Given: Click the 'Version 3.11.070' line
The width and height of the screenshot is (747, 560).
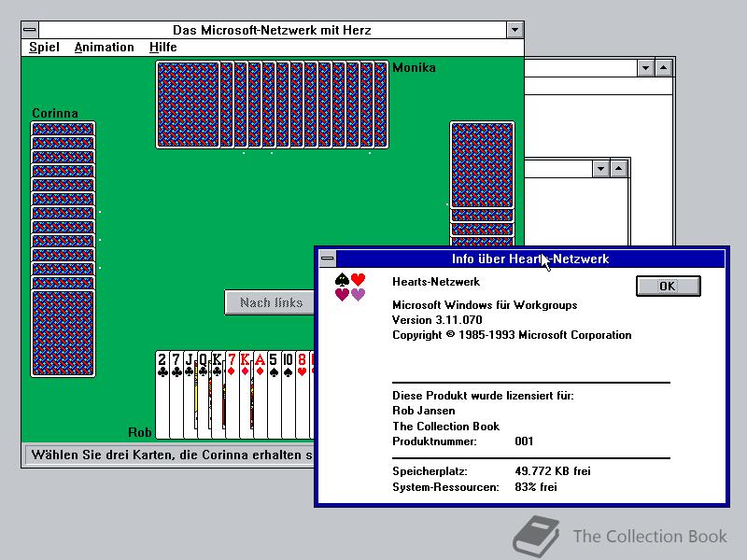Looking at the screenshot, I should point(437,320).
